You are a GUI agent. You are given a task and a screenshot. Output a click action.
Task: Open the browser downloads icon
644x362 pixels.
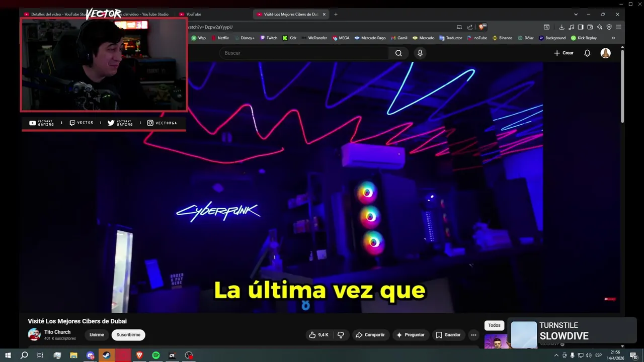[x=561, y=27]
